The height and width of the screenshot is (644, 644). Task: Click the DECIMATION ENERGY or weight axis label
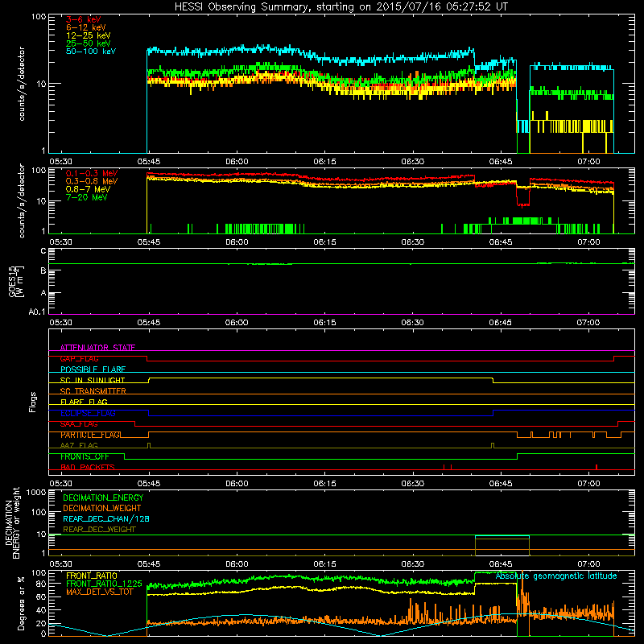tap(12, 522)
